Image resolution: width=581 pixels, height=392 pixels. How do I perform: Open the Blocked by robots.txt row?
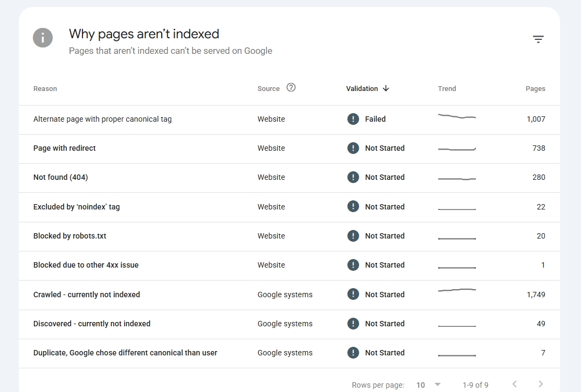tap(289, 236)
